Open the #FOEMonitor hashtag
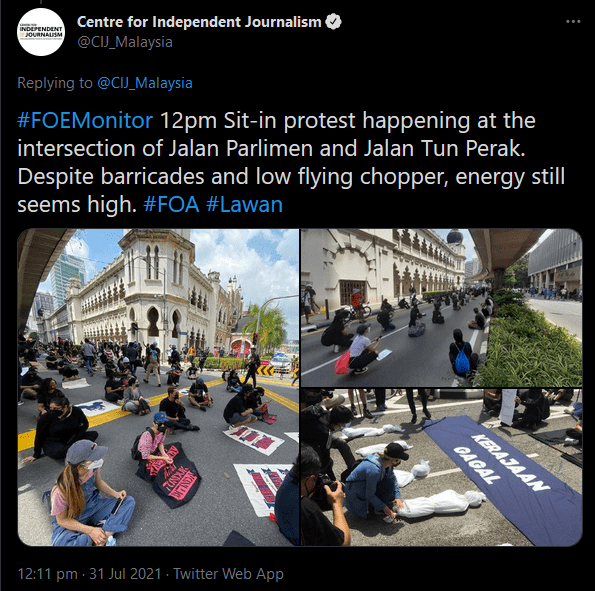 point(85,120)
